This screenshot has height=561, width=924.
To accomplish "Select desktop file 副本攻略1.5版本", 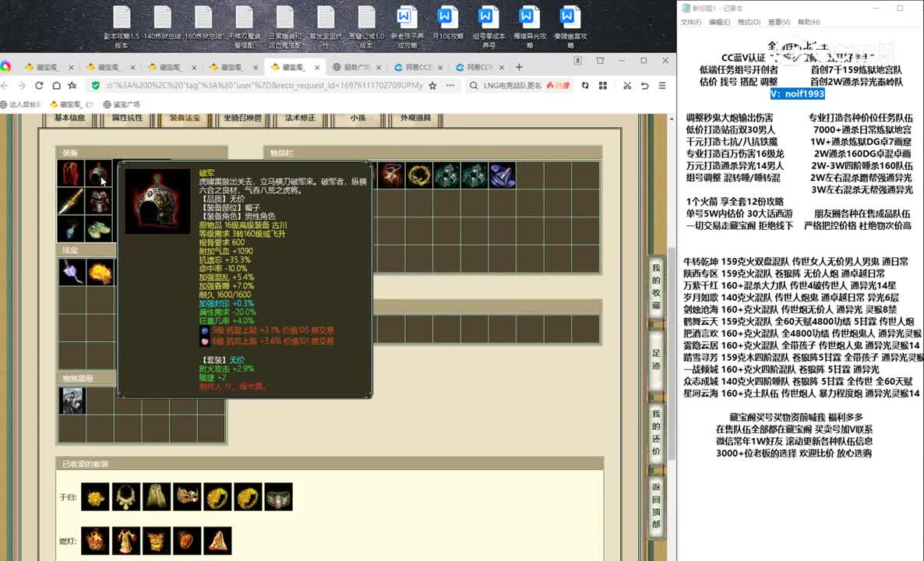I will click(122, 27).
